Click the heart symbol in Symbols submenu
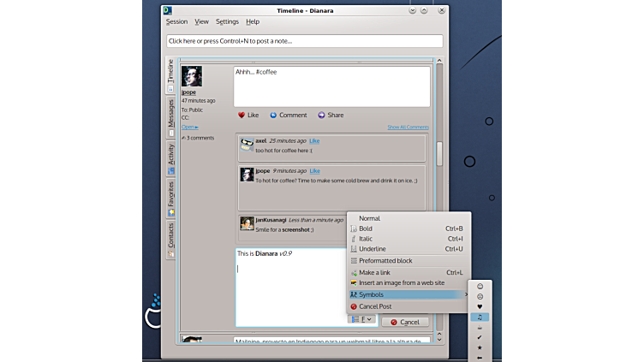 tap(480, 306)
